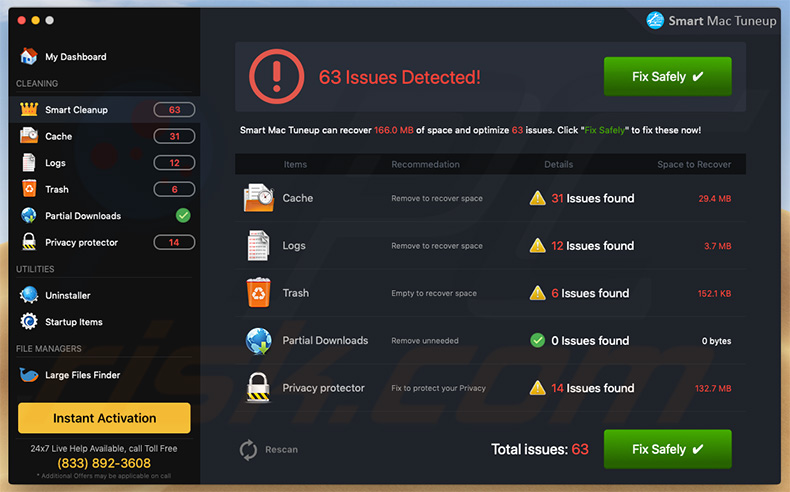Click the Uninstaller icon
This screenshot has width=790, height=492.
pyautogui.click(x=29, y=295)
